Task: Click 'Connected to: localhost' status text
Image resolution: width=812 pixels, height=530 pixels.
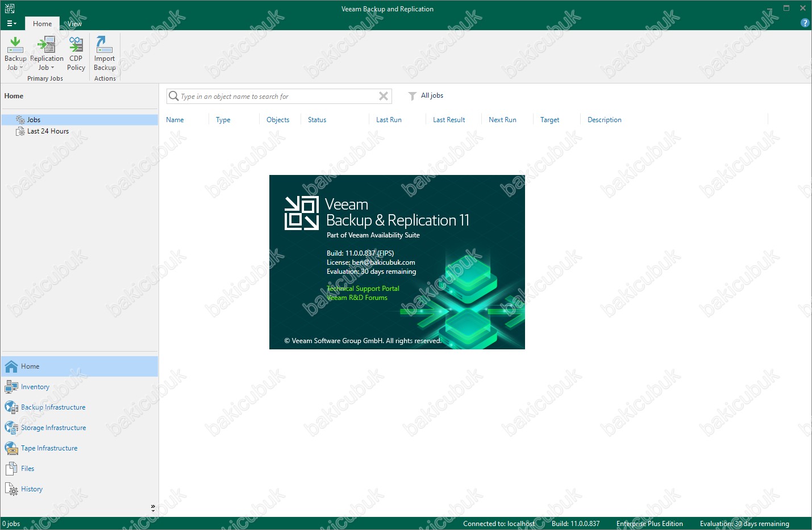Action: pyautogui.click(x=499, y=524)
